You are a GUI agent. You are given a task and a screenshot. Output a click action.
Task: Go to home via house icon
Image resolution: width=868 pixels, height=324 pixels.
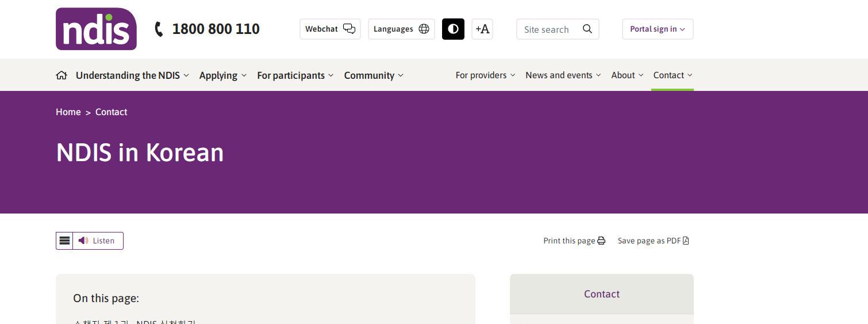click(62, 75)
